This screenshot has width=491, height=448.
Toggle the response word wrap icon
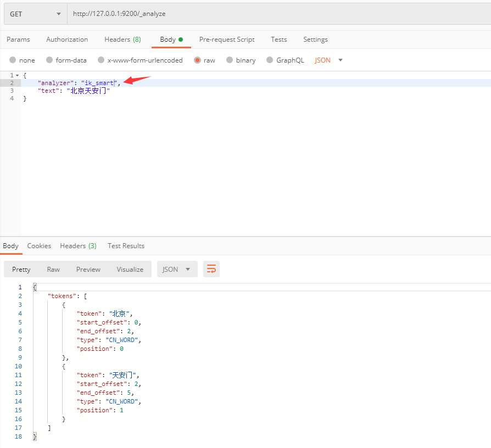coord(211,269)
